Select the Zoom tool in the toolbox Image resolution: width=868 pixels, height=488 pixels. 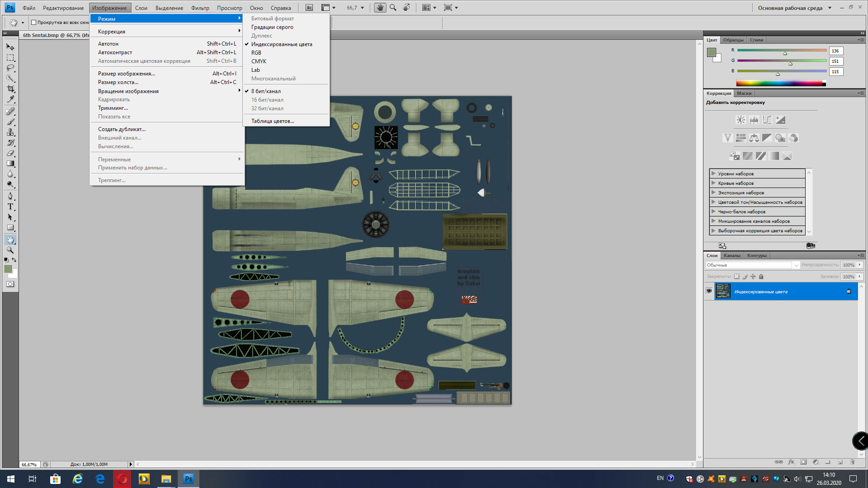click(x=10, y=250)
